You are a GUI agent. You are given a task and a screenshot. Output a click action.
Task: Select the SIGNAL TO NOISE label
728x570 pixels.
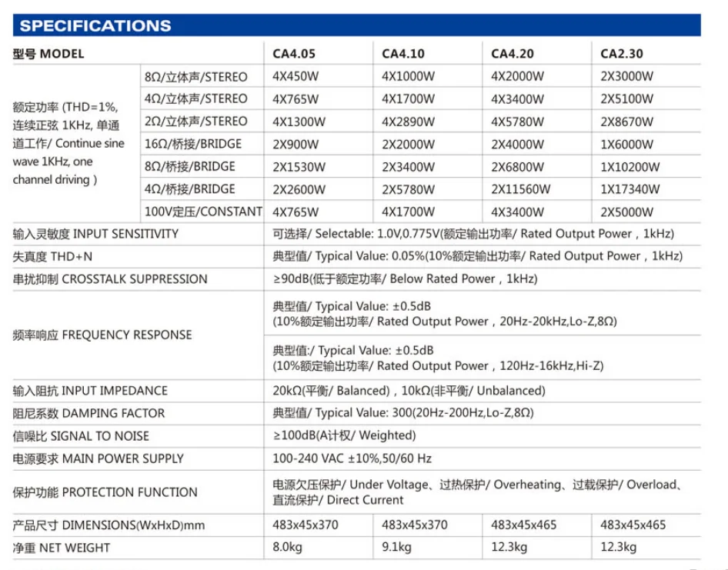[81, 436]
